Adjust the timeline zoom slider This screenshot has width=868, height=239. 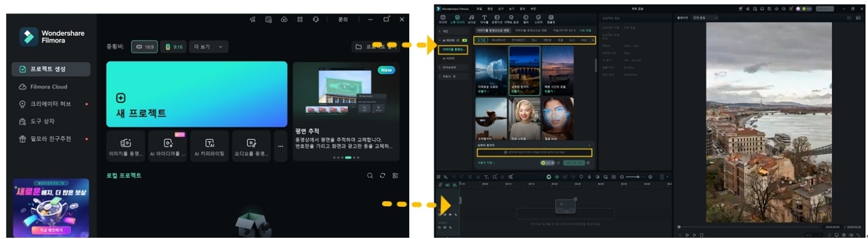point(636,177)
